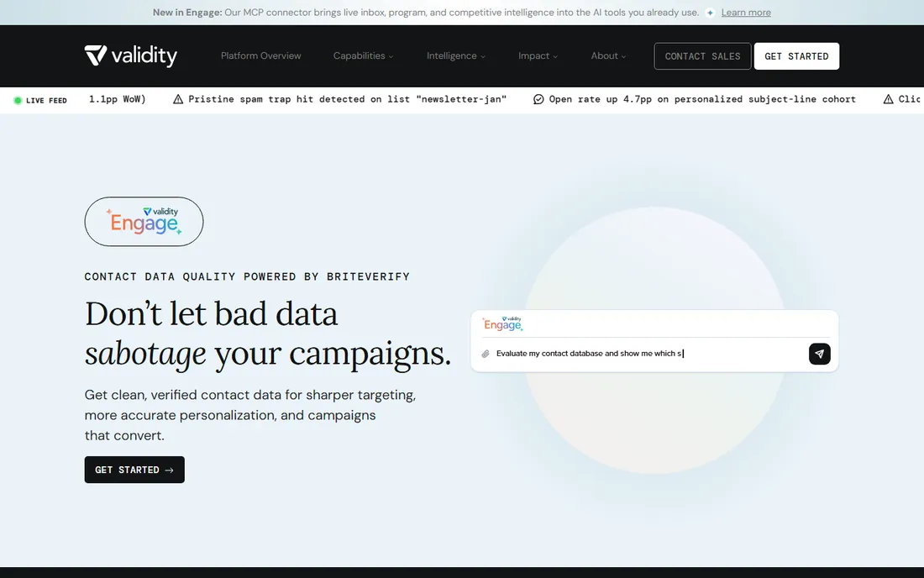
Task: Expand the Impact dropdown menu
Action: pyautogui.click(x=538, y=56)
